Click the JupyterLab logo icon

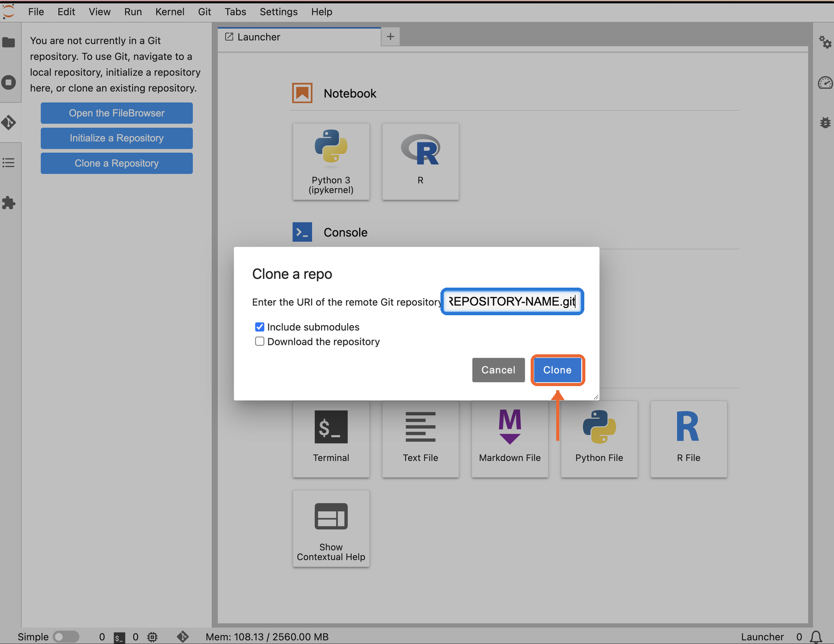coord(8,11)
